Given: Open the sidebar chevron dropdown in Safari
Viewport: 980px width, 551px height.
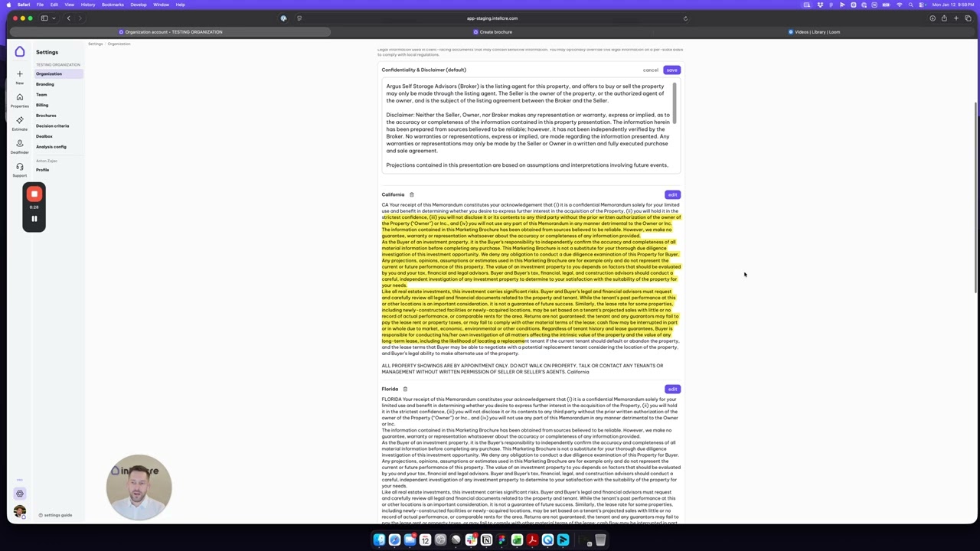Looking at the screenshot, I should 54,18.
